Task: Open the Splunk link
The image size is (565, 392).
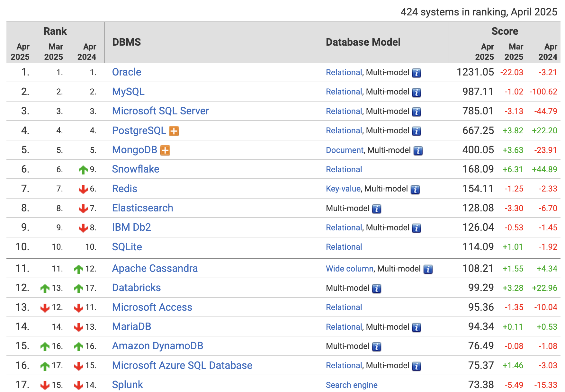Action: 128,385
